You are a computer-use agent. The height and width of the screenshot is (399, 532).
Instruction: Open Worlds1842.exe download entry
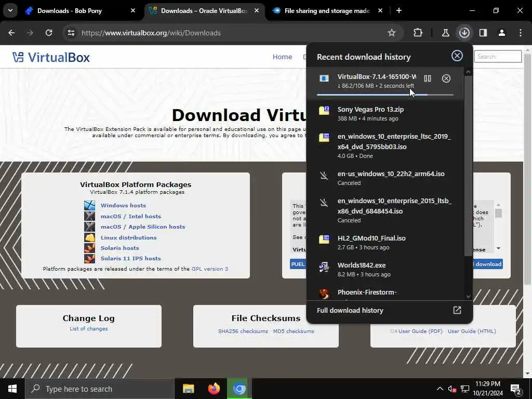click(385, 270)
